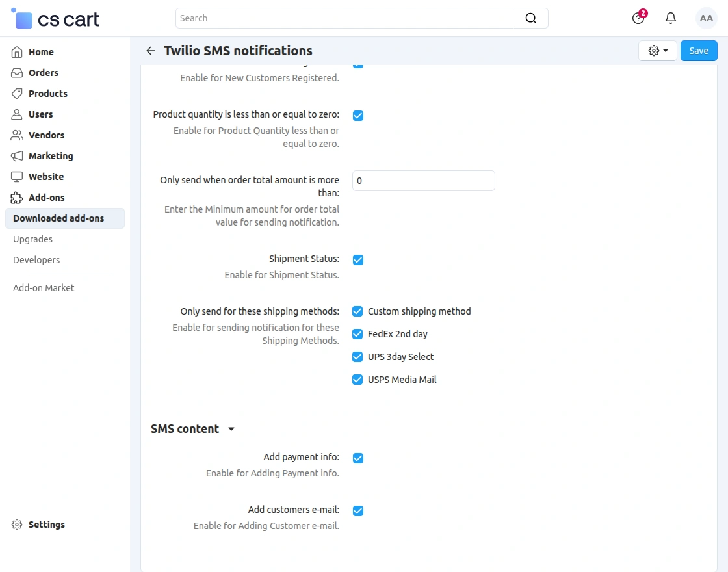Collapse the SMS content section

pos(231,429)
